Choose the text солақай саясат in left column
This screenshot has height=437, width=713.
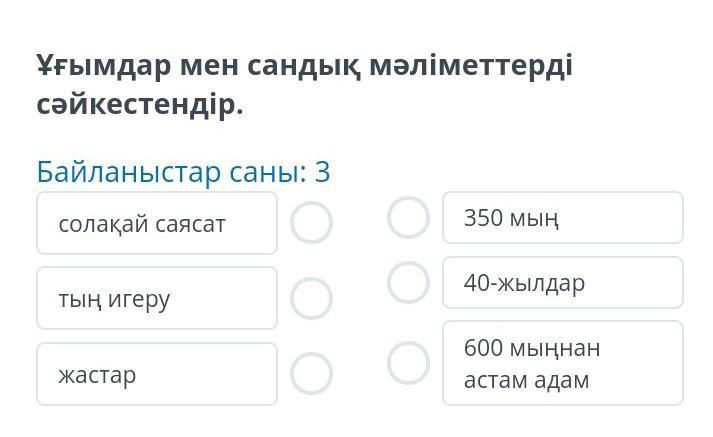(x=142, y=224)
